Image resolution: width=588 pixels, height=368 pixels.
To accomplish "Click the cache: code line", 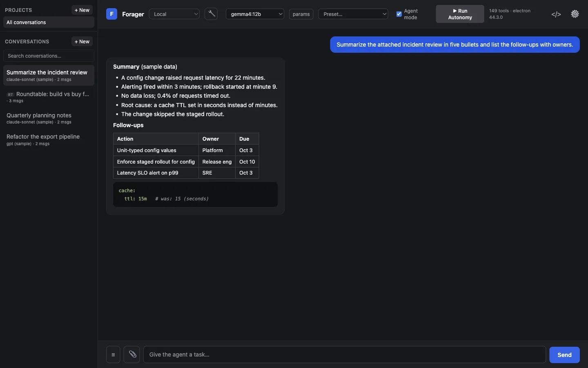I will pos(127,191).
